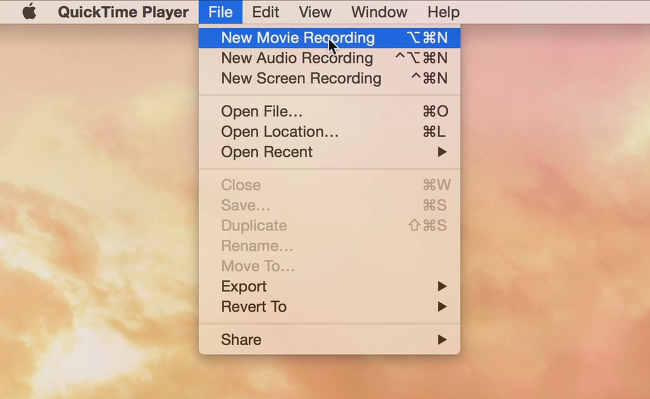Open the Apple menu icon

tap(29, 12)
